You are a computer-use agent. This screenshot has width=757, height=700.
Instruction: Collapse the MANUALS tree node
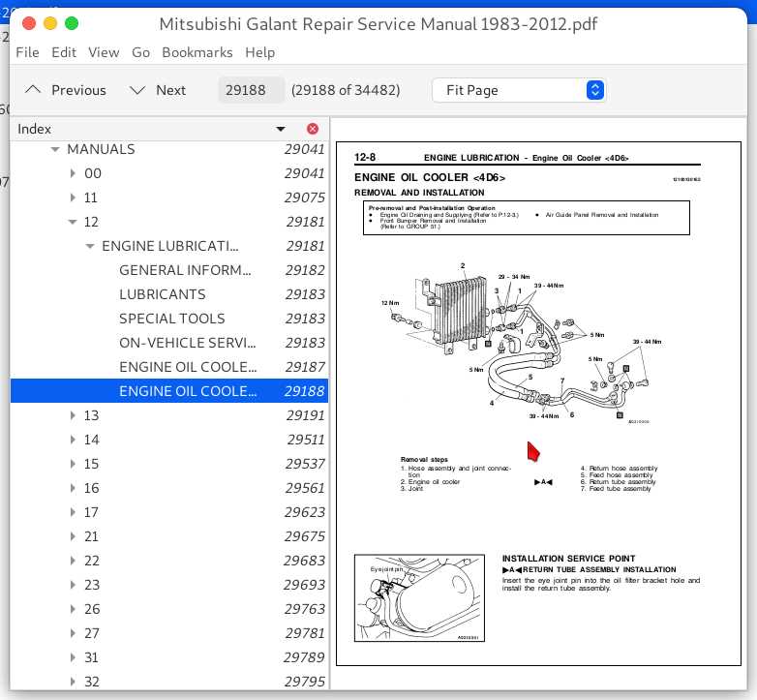click(x=55, y=149)
